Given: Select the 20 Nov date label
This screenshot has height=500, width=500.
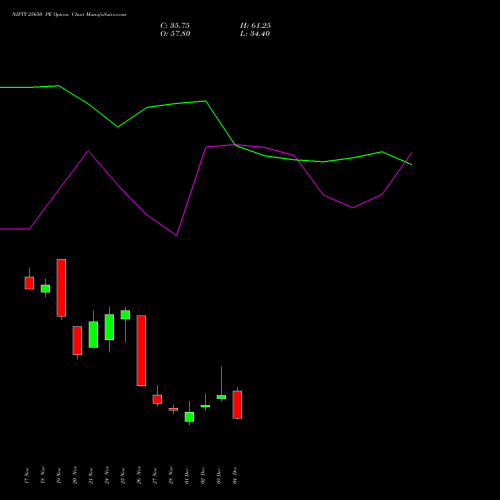Looking at the screenshot, I should click(75, 476).
